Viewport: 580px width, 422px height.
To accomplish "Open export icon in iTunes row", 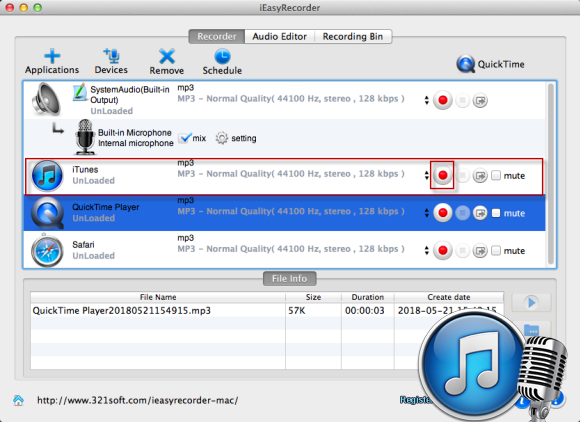I will (x=480, y=175).
